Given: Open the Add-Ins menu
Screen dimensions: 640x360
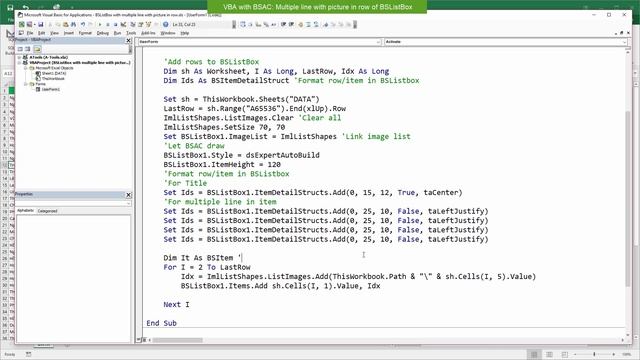Looking at the screenshot, I should [148, 33].
